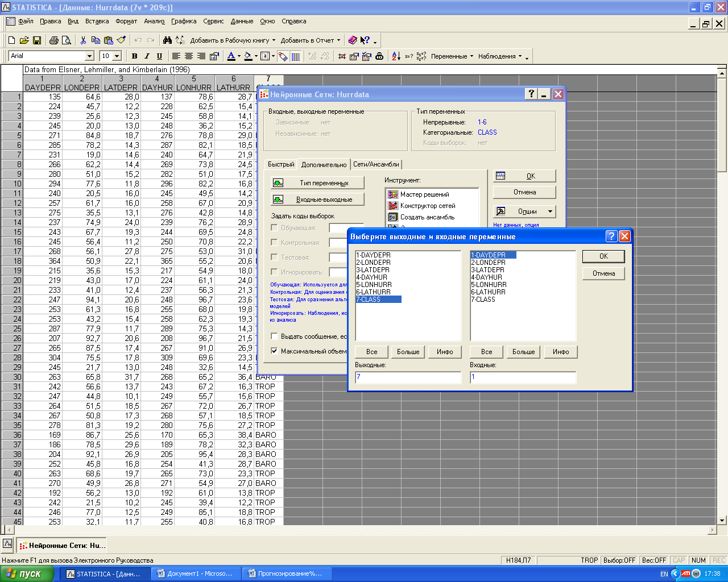Toggle the Тестовая sample code checkbox
Screen dimensions: 728x582
point(274,257)
